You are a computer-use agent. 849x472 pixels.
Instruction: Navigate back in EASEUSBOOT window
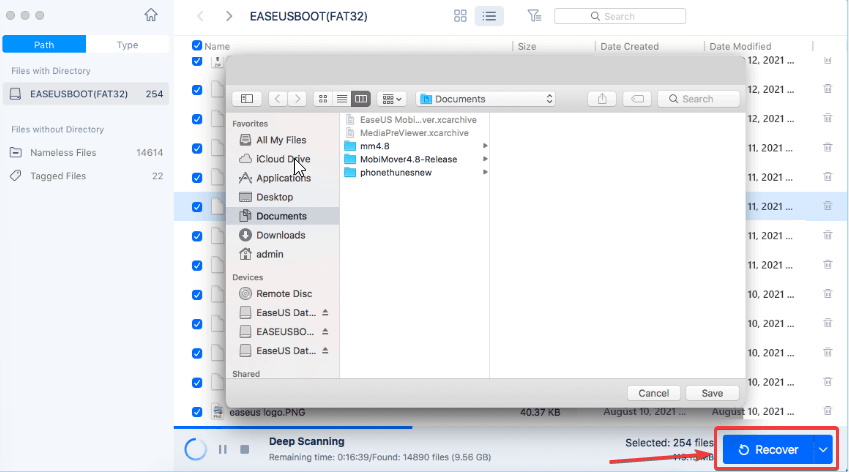[200, 16]
